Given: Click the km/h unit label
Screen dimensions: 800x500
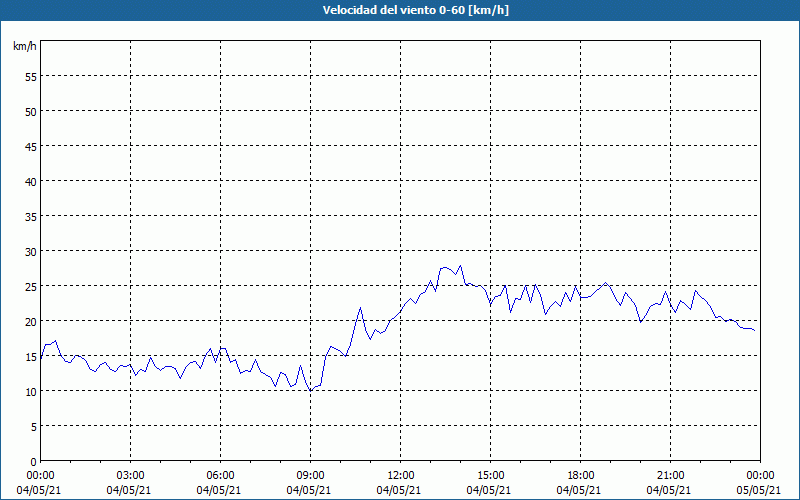Looking at the screenshot, I should (x=25, y=46).
